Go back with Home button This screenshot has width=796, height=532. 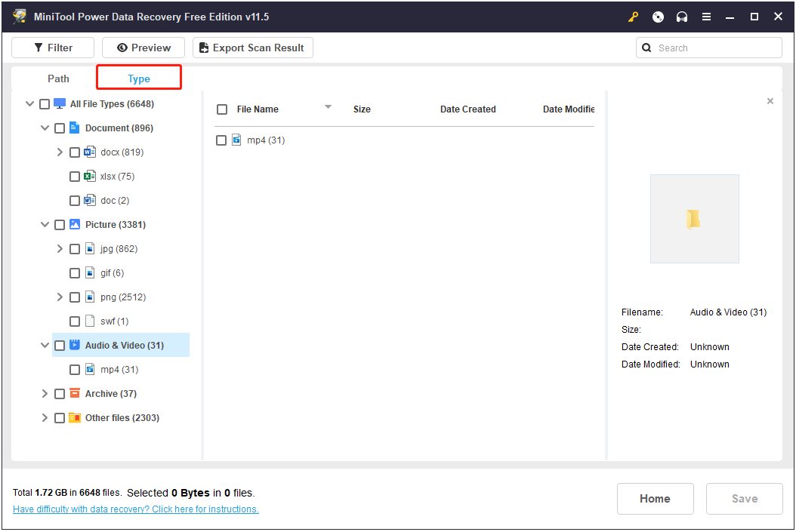coord(656,499)
